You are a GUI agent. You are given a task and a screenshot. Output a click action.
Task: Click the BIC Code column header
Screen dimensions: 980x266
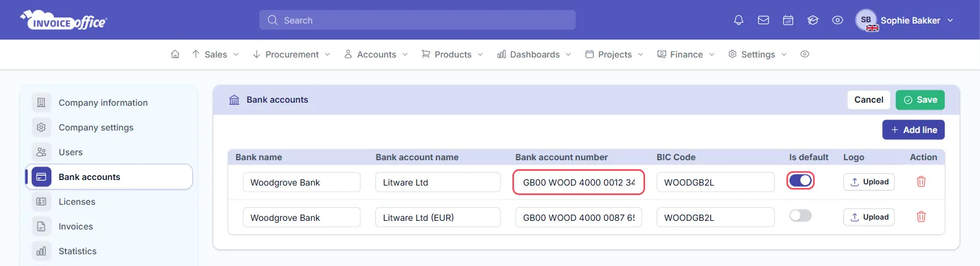676,157
